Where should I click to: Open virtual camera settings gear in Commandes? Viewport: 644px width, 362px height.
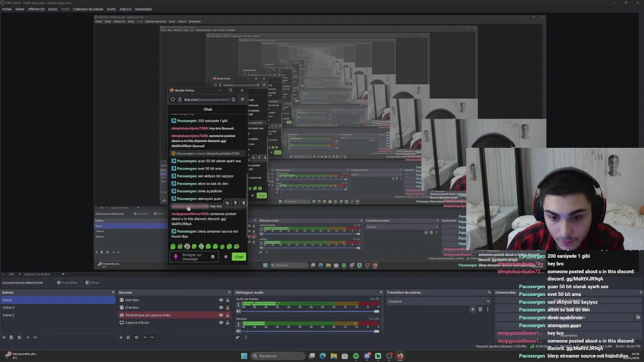click(638, 317)
